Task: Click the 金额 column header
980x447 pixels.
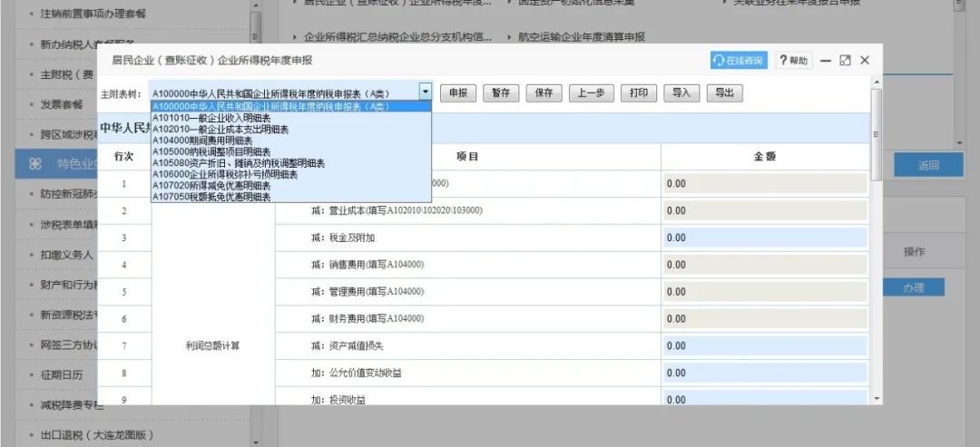Action: pos(765,157)
